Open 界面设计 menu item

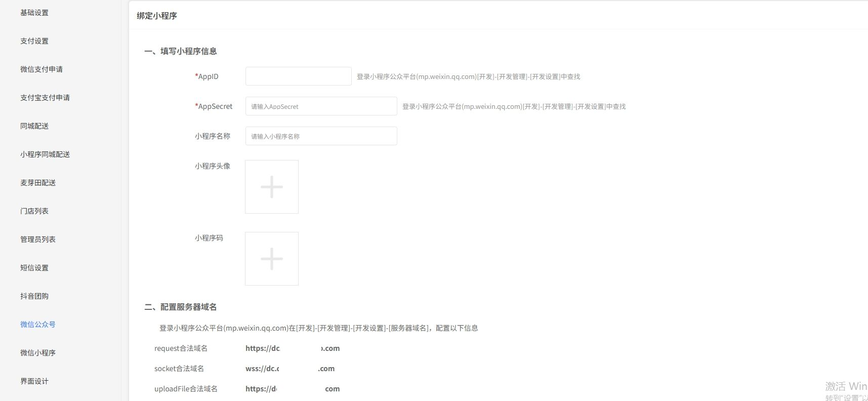(34, 381)
